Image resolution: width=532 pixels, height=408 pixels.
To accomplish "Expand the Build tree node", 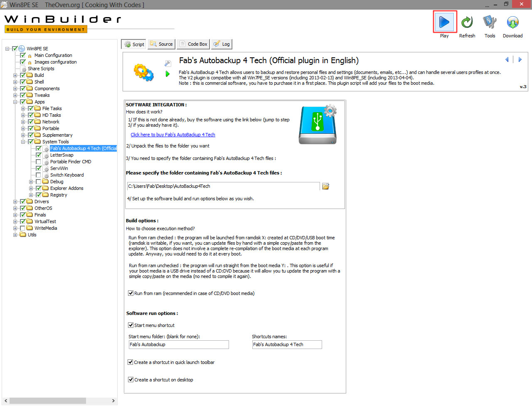I will pos(15,75).
